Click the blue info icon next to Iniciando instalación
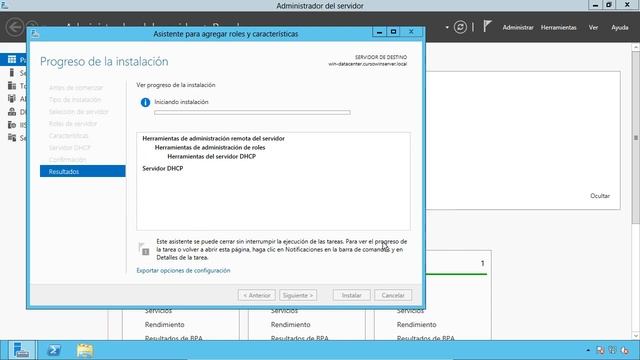This screenshot has width=640, height=360. pyautogui.click(x=145, y=102)
